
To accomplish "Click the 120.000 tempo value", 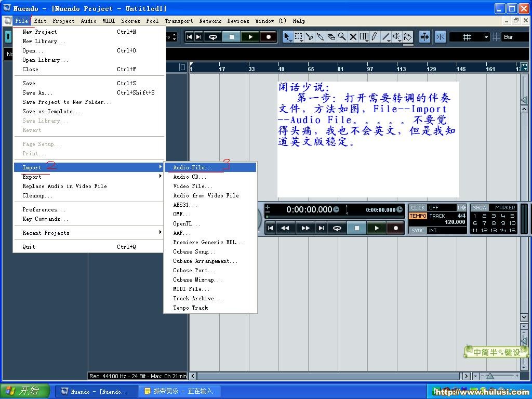I will tap(455, 222).
